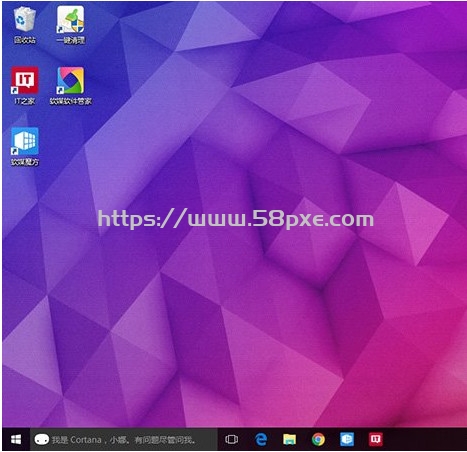Click the 回收站 label text
The width and height of the screenshot is (467, 452).
[25, 40]
